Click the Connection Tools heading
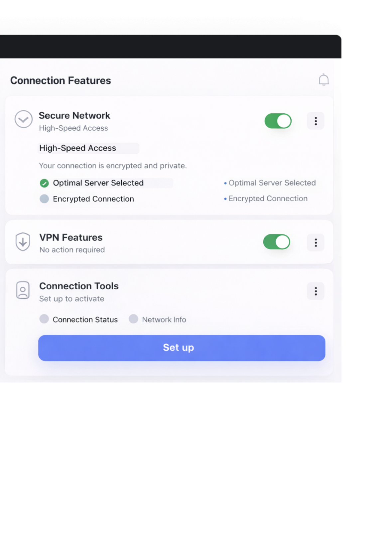The width and height of the screenshot is (392, 538). [79, 286]
